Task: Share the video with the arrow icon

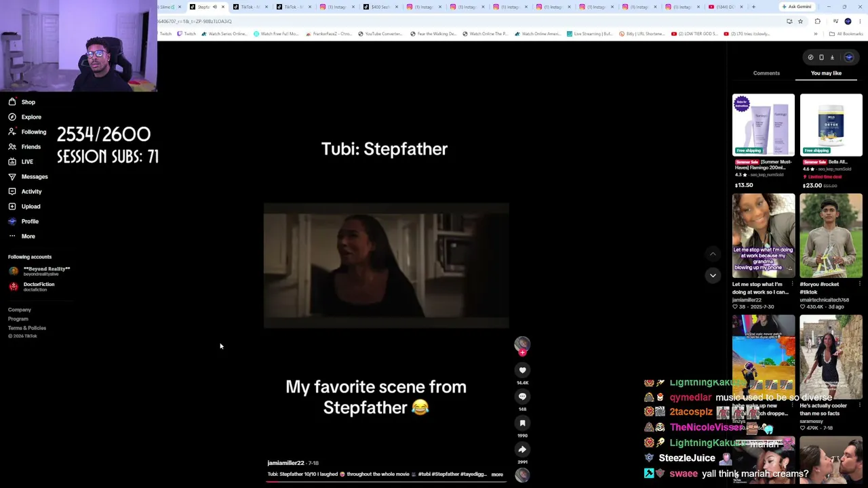Action: coord(522,449)
